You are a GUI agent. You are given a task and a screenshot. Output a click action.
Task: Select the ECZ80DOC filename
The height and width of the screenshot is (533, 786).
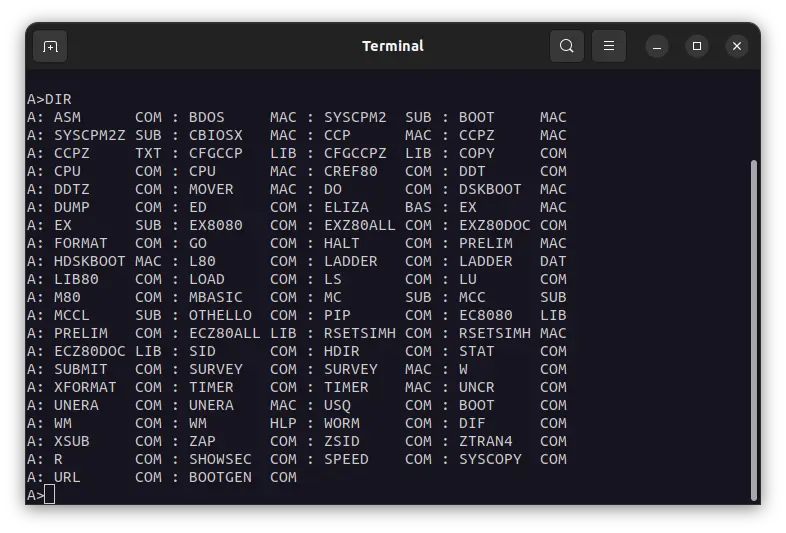pos(90,351)
